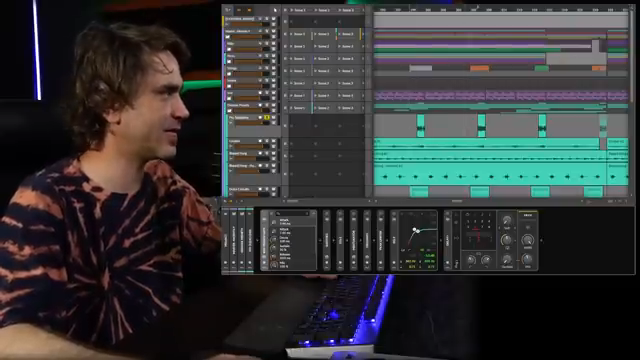This screenshot has height=360, width=640.
Task: Click the second orange icon in the top toolbar
Action: (249, 10)
